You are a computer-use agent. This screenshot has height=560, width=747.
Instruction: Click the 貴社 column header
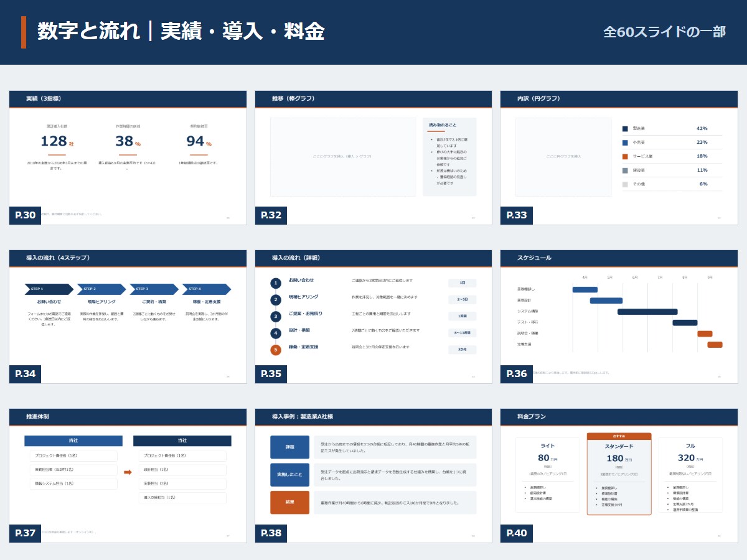[73, 441]
